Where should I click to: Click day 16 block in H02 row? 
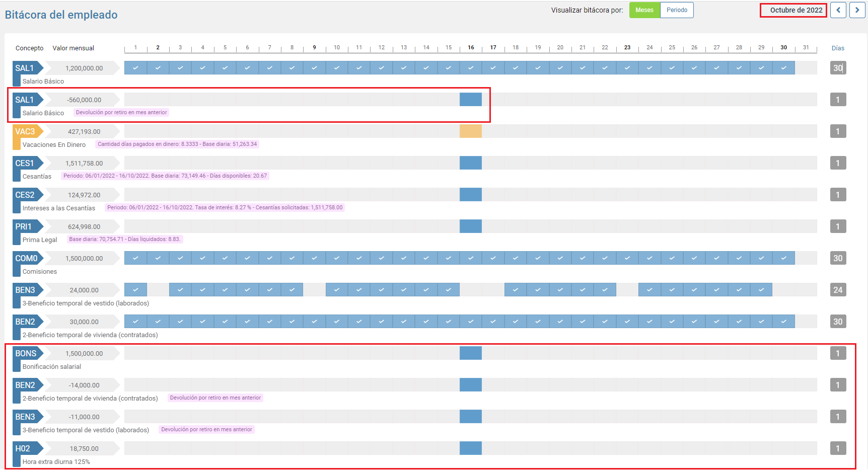471,448
